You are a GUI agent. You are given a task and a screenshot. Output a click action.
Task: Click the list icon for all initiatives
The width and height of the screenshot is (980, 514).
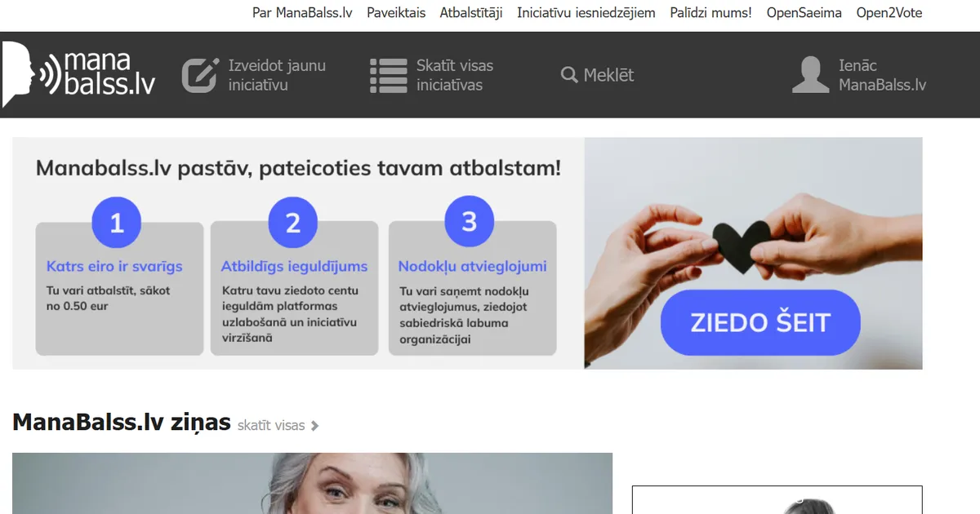point(388,75)
